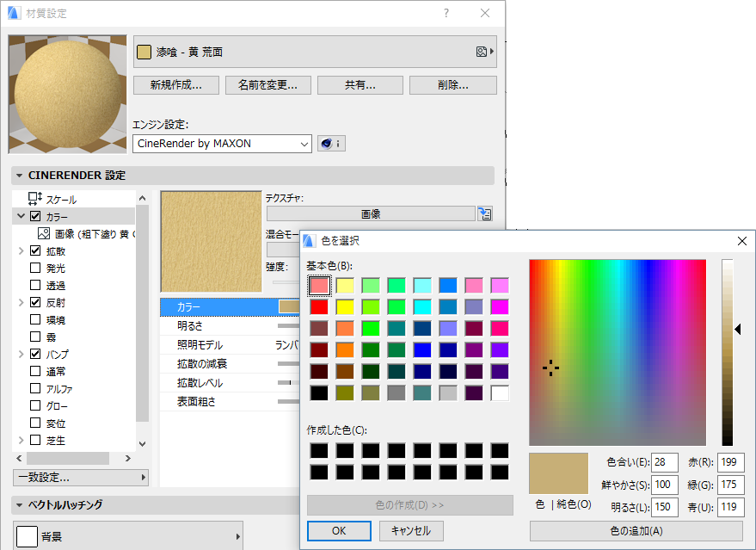Click the ArchiCAD icon in 色を選択 title bar
Screen dimensions: 756x550
308,242
